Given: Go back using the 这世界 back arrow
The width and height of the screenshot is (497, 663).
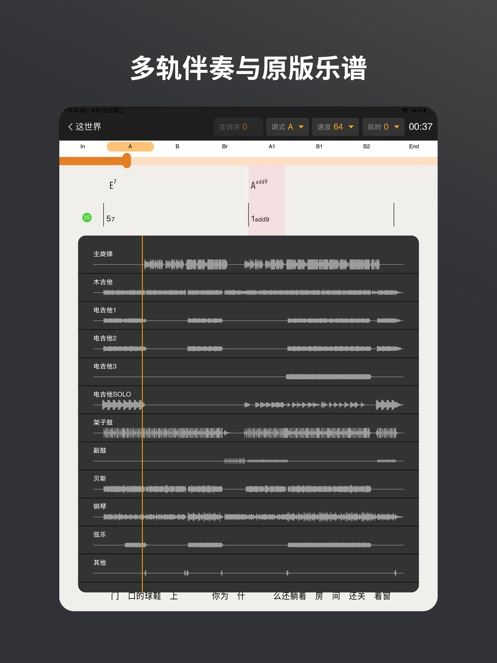Looking at the screenshot, I should tap(85, 126).
